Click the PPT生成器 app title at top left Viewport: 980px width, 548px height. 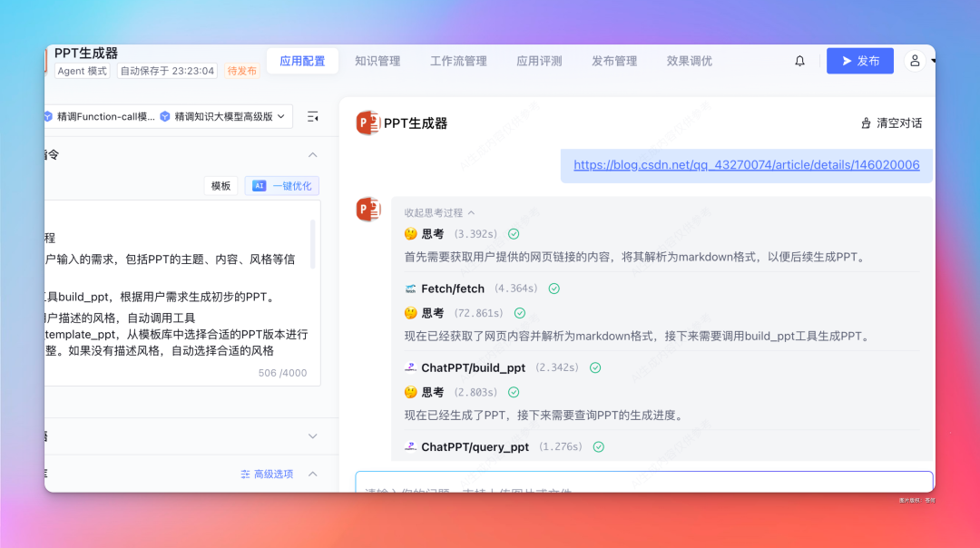(x=86, y=54)
